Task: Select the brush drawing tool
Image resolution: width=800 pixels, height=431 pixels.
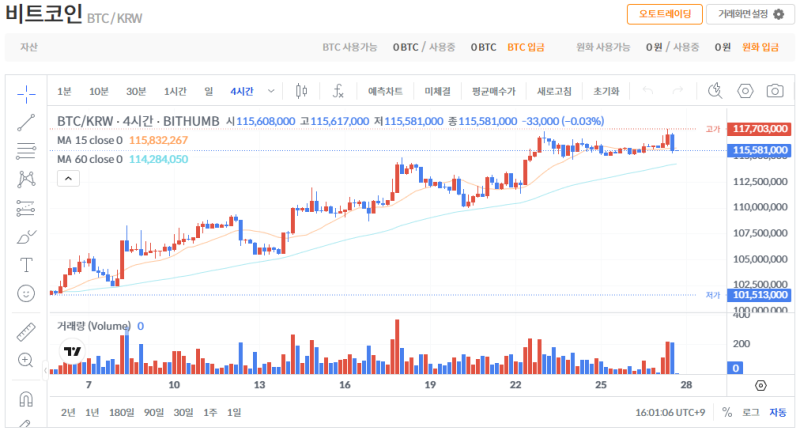Action: [x=26, y=237]
